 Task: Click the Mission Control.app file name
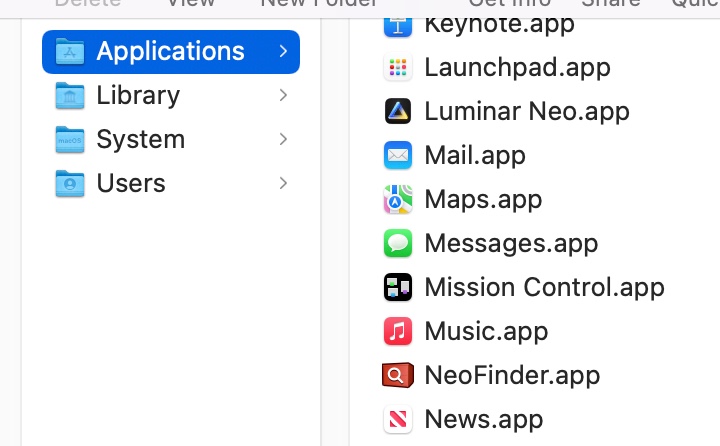(x=544, y=288)
